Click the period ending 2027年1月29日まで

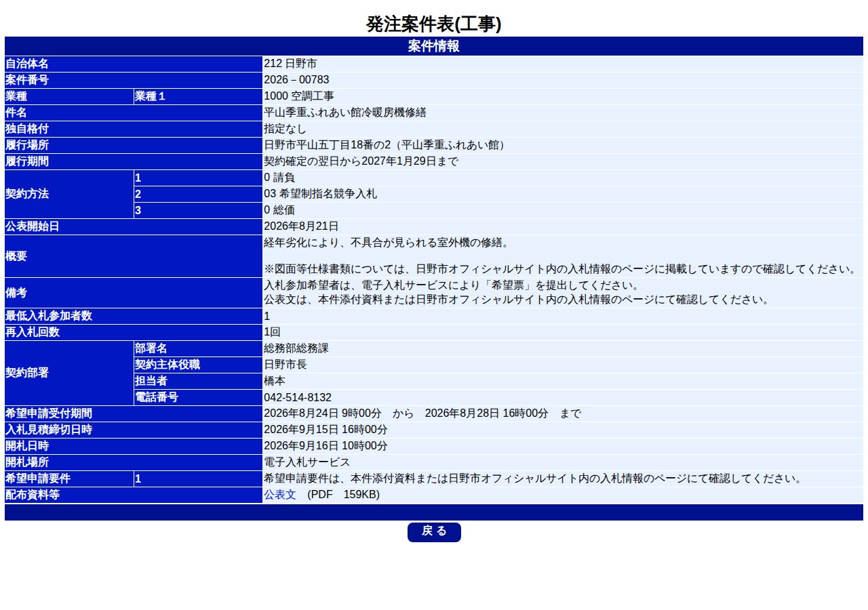pyautogui.click(x=410, y=161)
